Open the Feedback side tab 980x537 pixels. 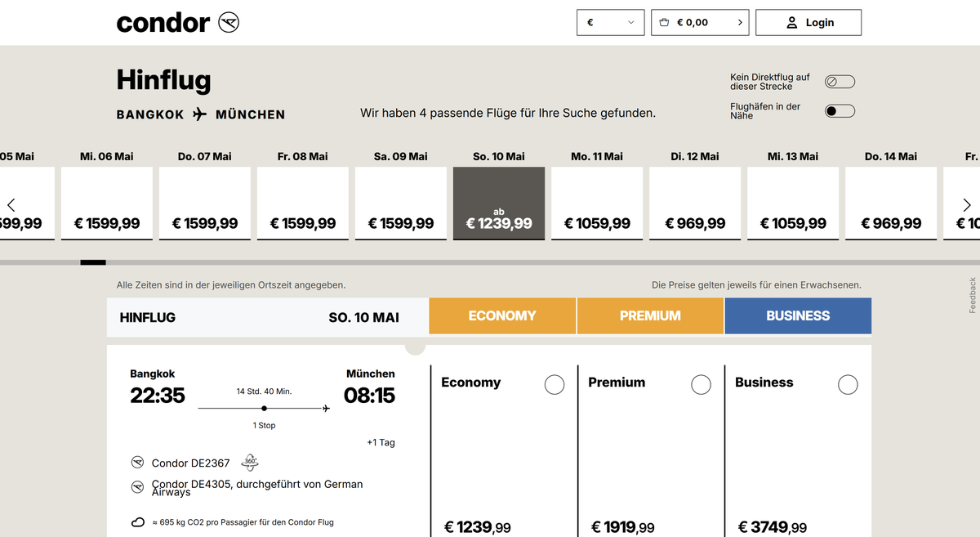(x=973, y=295)
